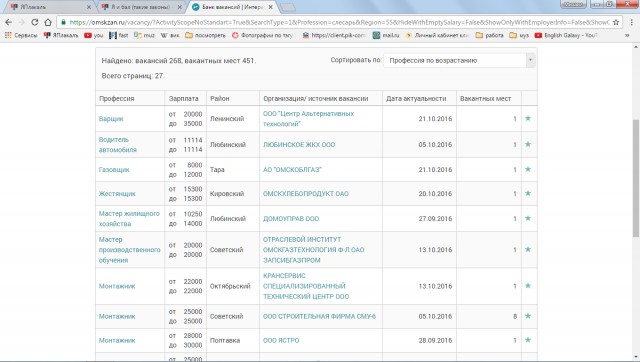This screenshot has height=362, width=640.
Task: Open the muz bookmark
Action: 144,36
